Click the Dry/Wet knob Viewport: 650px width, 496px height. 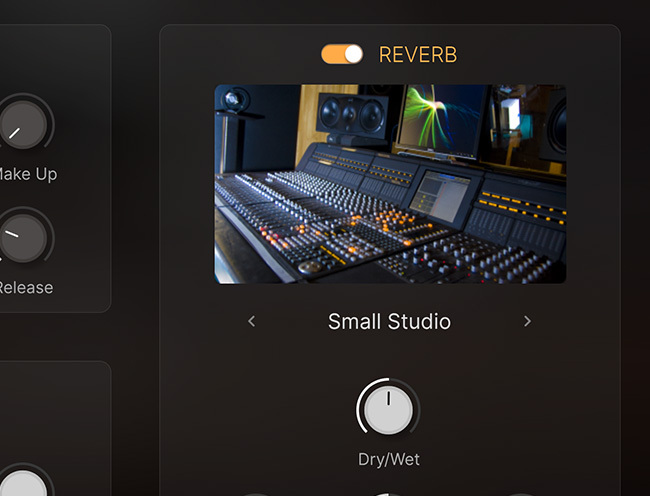[x=388, y=410]
